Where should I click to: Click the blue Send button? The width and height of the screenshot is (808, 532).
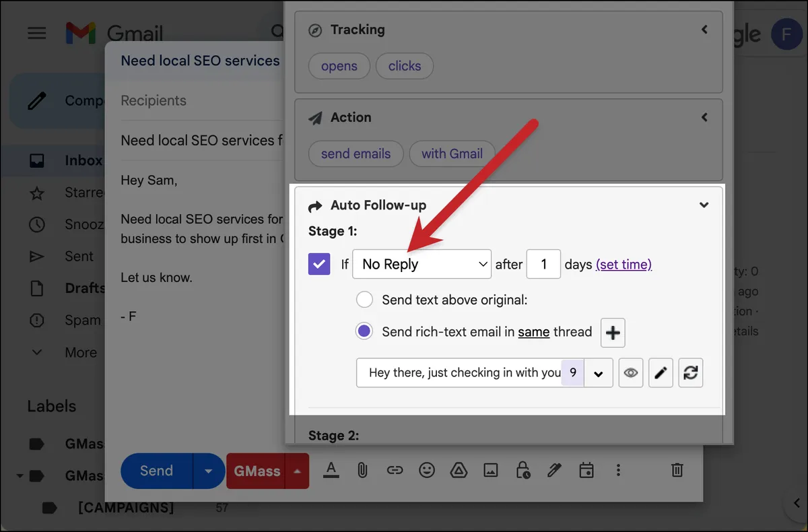click(156, 471)
